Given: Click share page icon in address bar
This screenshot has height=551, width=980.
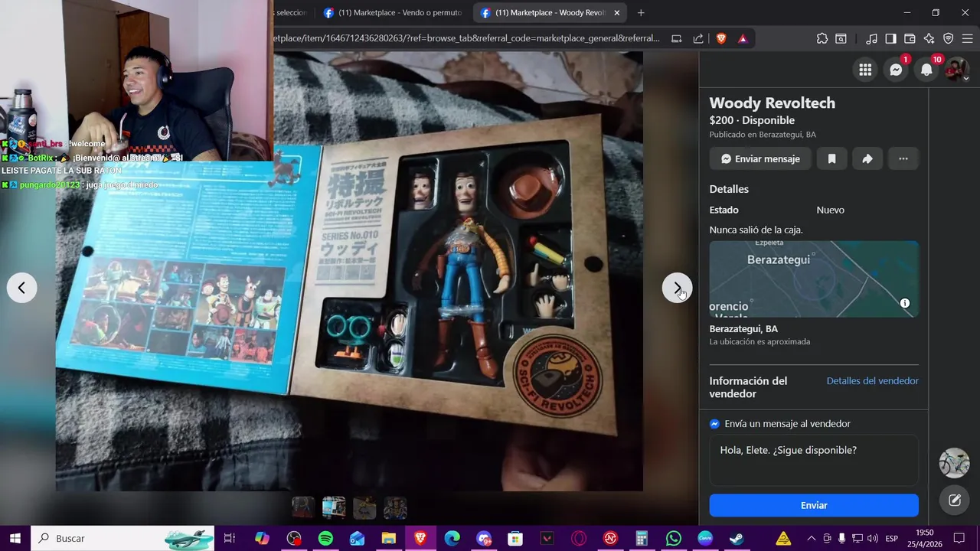Looking at the screenshot, I should (x=698, y=38).
